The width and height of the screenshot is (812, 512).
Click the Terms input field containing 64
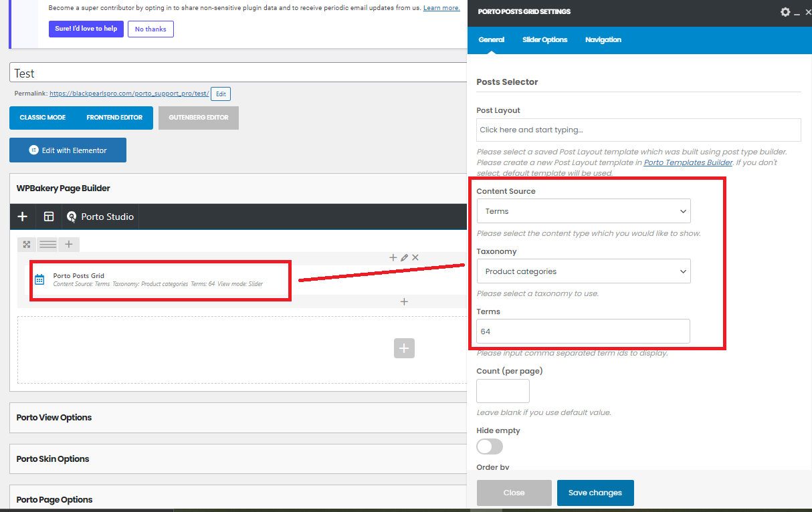(x=583, y=331)
